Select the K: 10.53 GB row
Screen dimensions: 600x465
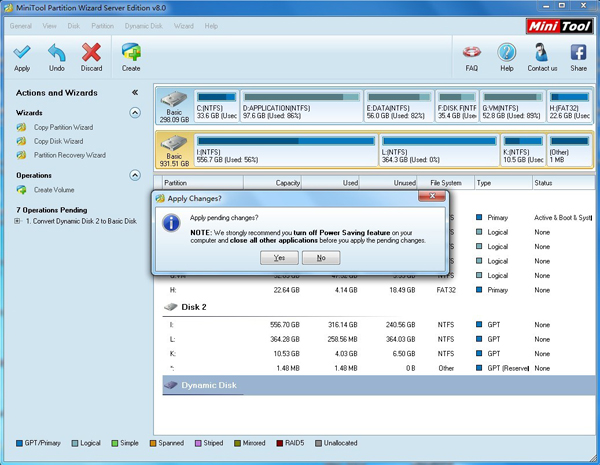379,354
